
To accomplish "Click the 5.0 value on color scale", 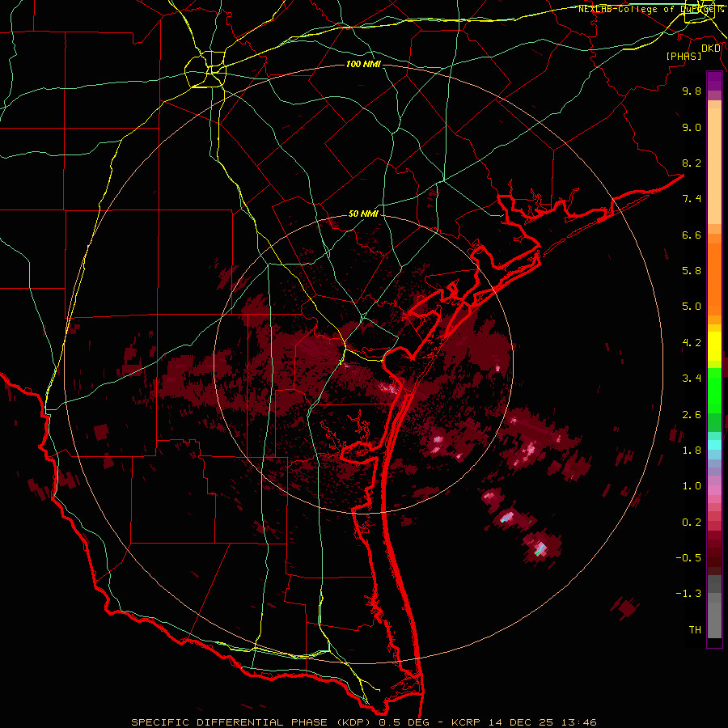I will 692,307.
